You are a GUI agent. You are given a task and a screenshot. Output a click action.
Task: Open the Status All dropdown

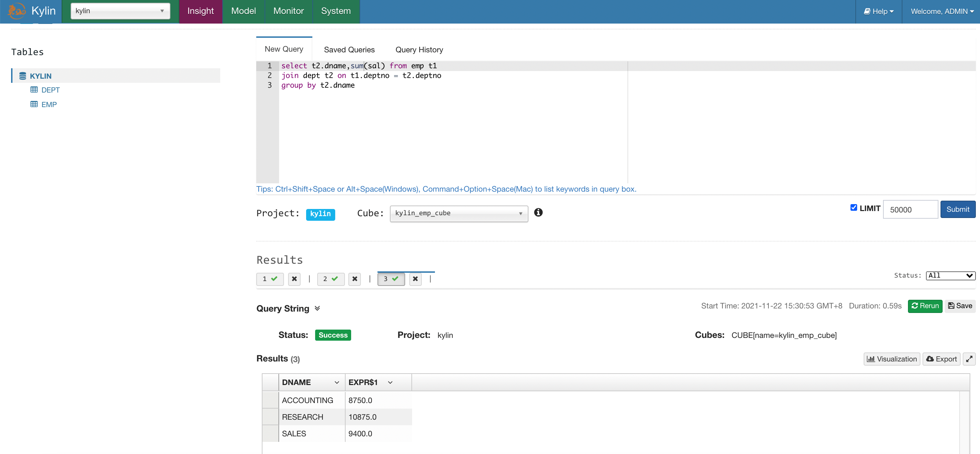950,276
